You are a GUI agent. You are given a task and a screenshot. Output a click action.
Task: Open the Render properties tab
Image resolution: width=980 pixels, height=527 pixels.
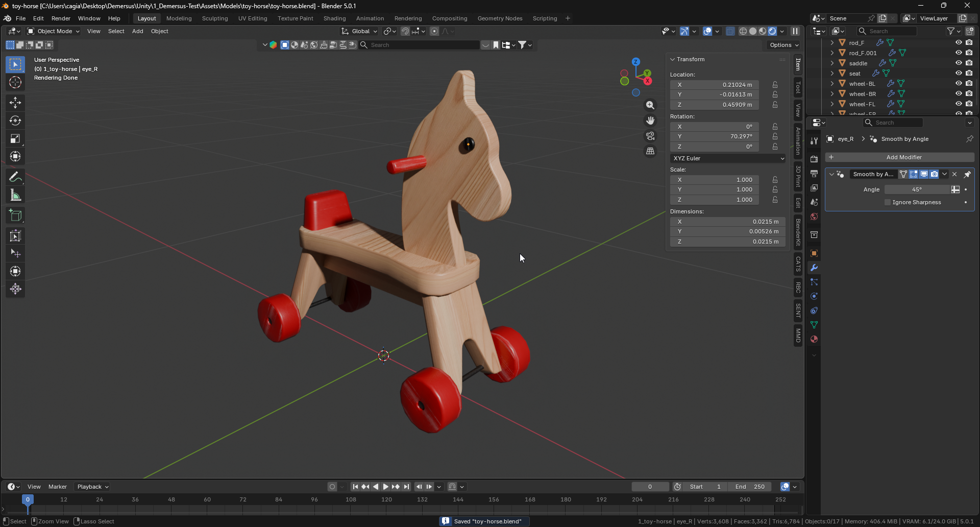pos(814,159)
